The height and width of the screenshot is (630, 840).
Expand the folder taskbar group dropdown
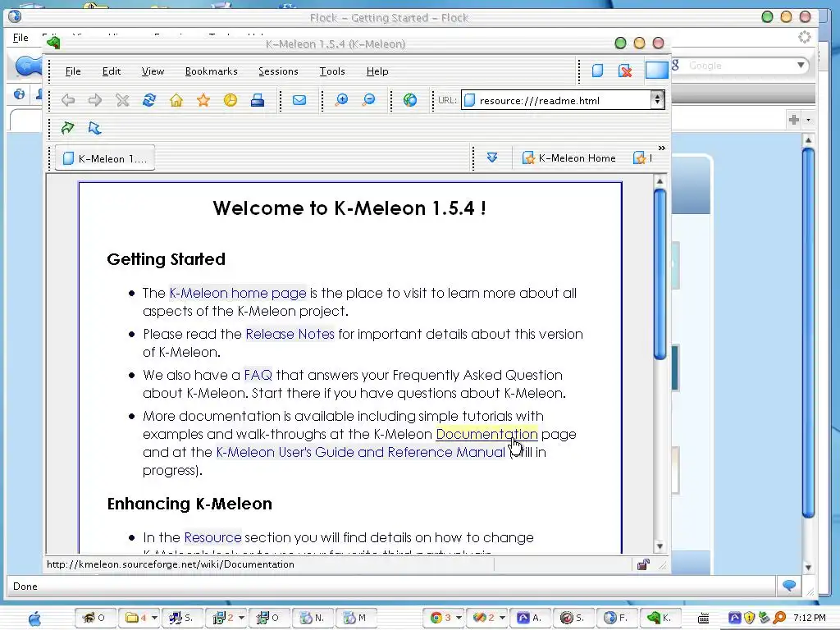154,618
